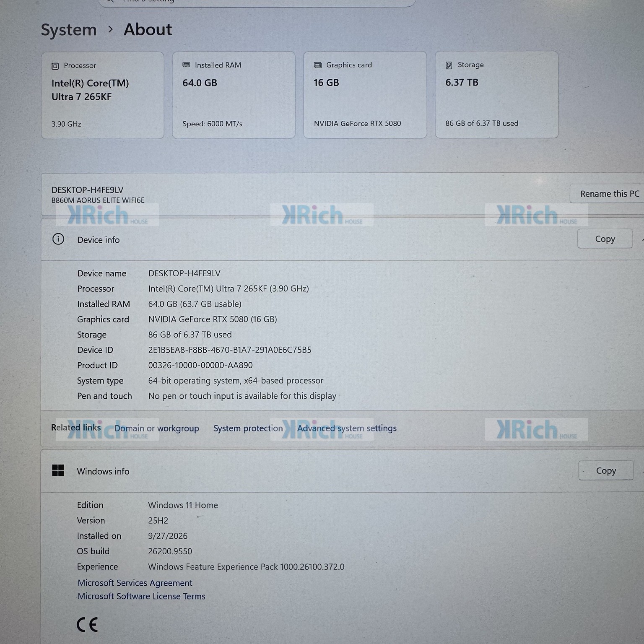Screen dimensions: 644x644
Task: Click Product ID value 00326-10000-00000-AA890
Action: pyautogui.click(x=200, y=365)
